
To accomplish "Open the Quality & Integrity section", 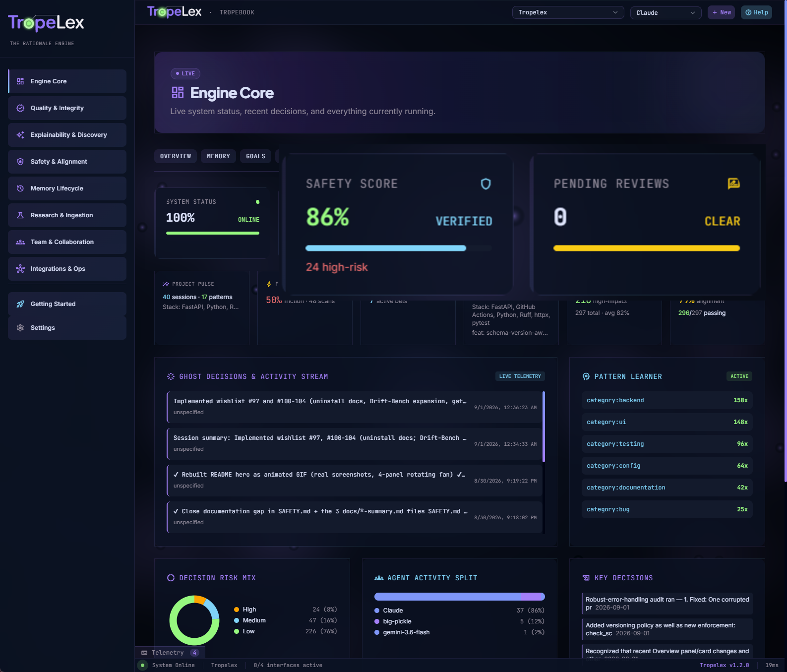I will click(x=67, y=108).
